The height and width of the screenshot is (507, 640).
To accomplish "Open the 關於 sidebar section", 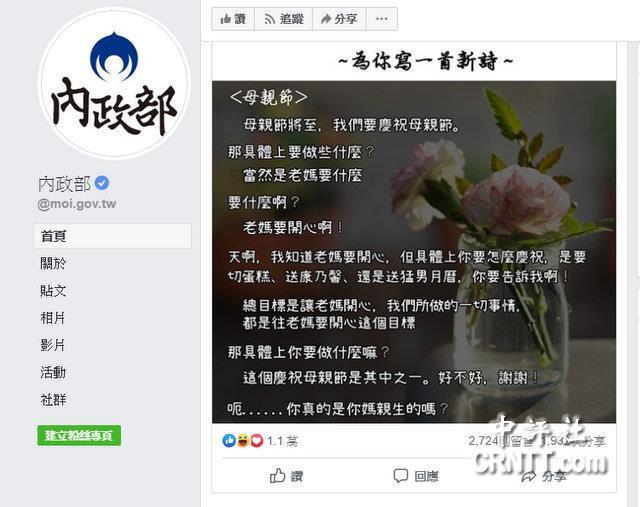I will (x=53, y=263).
